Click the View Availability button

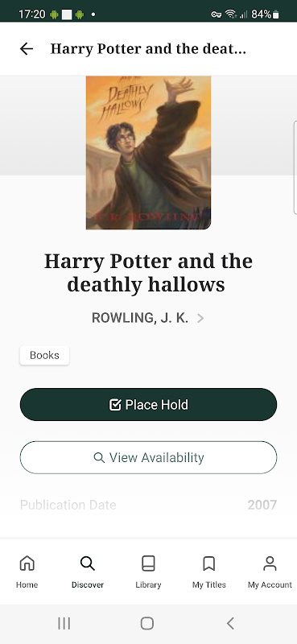pyautogui.click(x=148, y=457)
